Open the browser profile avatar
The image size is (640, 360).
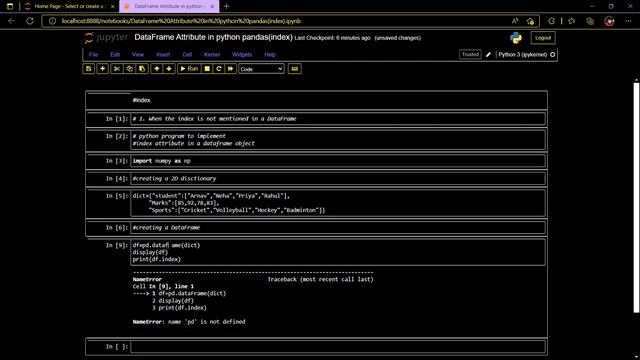[609, 21]
